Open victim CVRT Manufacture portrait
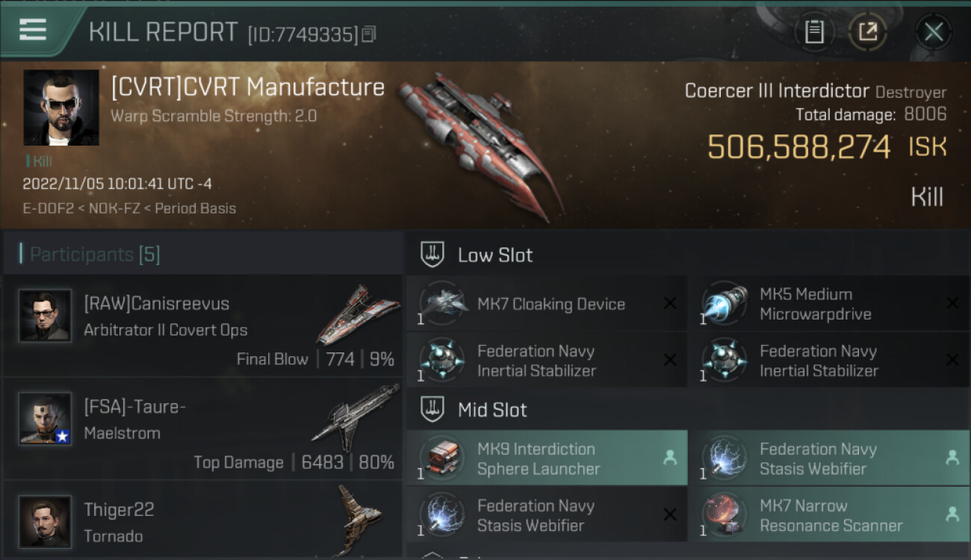Screen dimensions: 971x560 coord(61,108)
